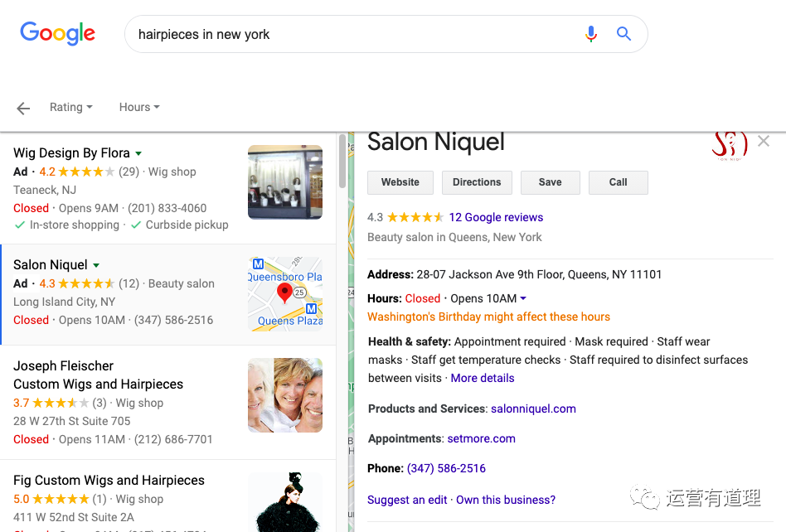Image resolution: width=786 pixels, height=532 pixels.
Task: Open the Wig Design By Flora storefront photo
Action: 285,182
